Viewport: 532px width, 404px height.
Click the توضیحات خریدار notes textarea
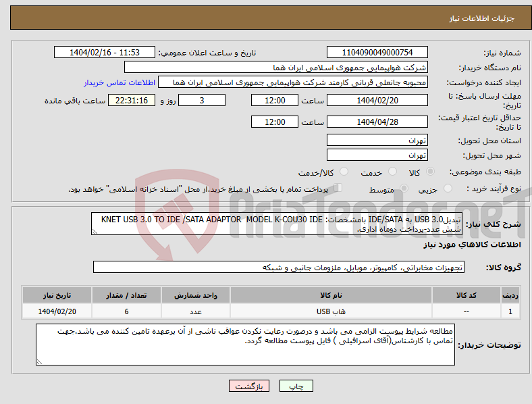click(x=245, y=345)
